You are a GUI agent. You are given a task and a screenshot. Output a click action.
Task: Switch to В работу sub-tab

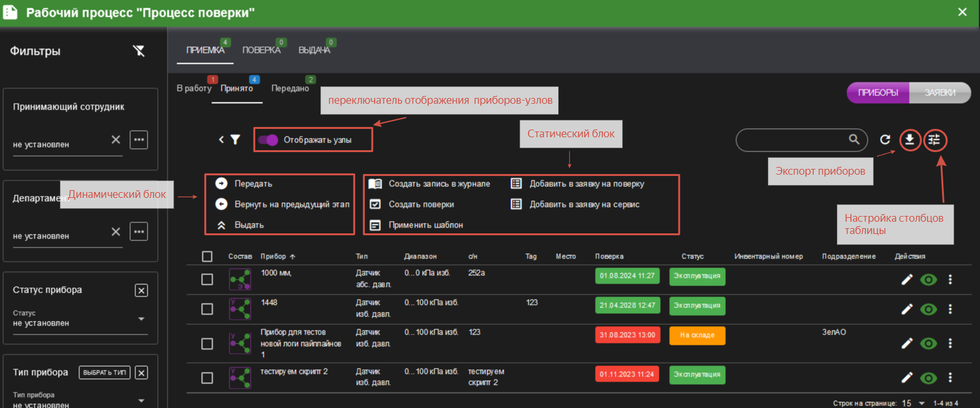point(194,88)
